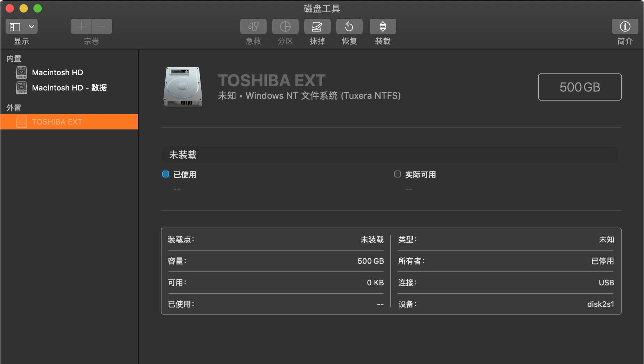This screenshot has width=644, height=364.
Task: Select Macintosh HD - 数据 volume
Action: click(69, 88)
